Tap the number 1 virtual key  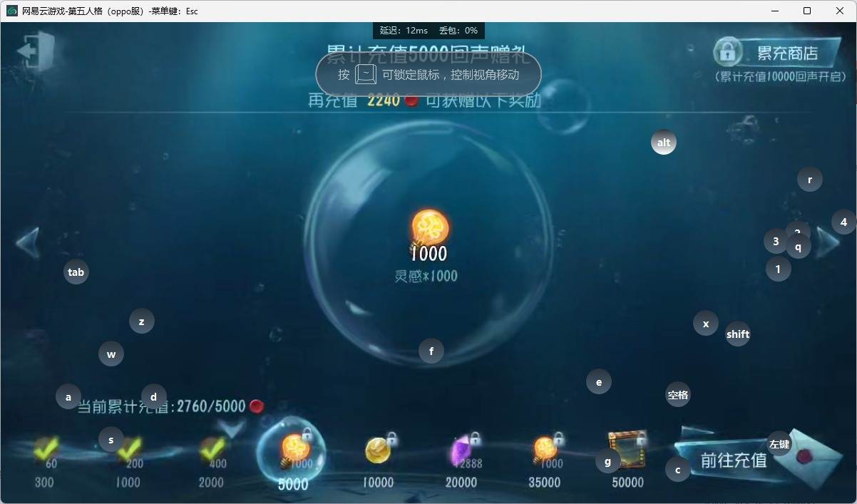[x=779, y=269]
